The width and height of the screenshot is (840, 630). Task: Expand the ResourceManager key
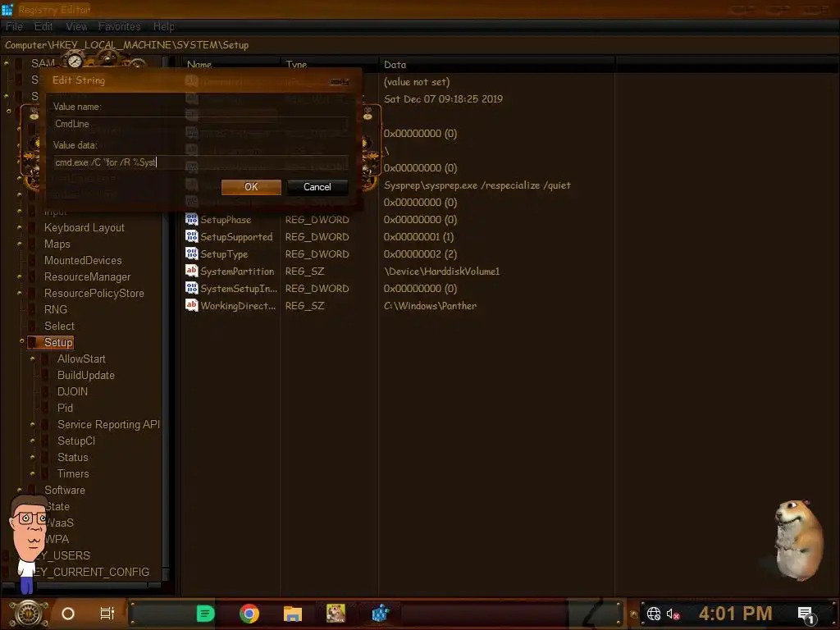(20, 276)
